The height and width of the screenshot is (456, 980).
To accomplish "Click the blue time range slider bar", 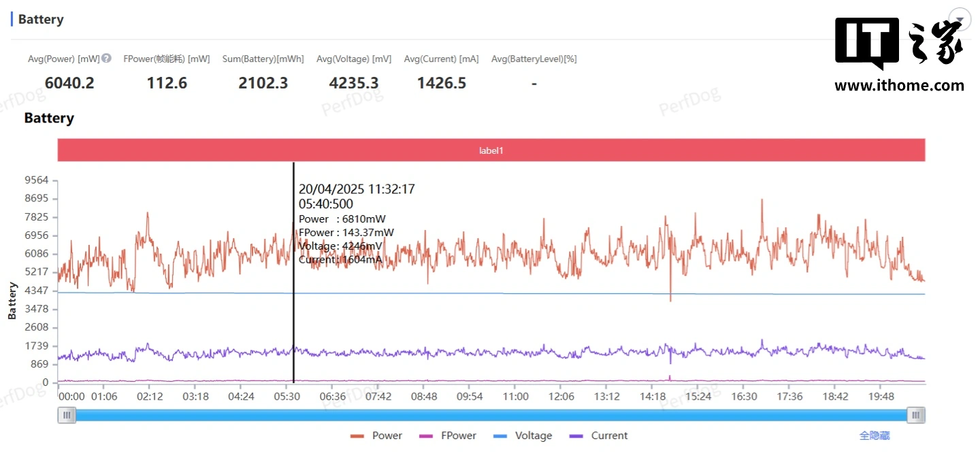I will (x=491, y=415).
